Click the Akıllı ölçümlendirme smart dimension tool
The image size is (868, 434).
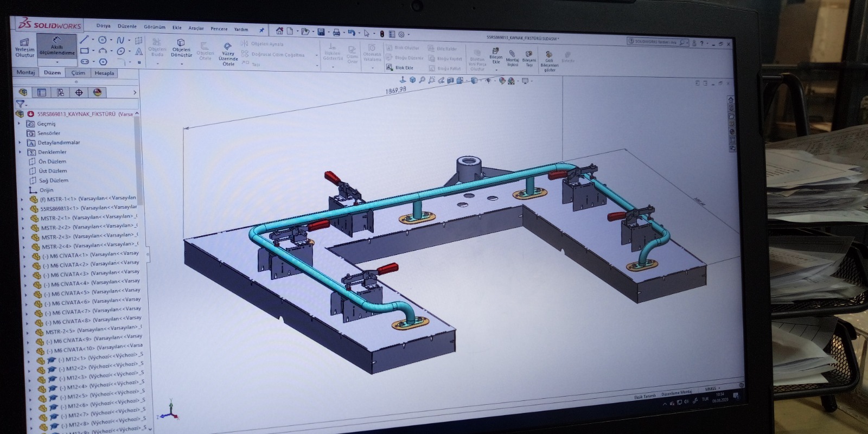[56, 46]
